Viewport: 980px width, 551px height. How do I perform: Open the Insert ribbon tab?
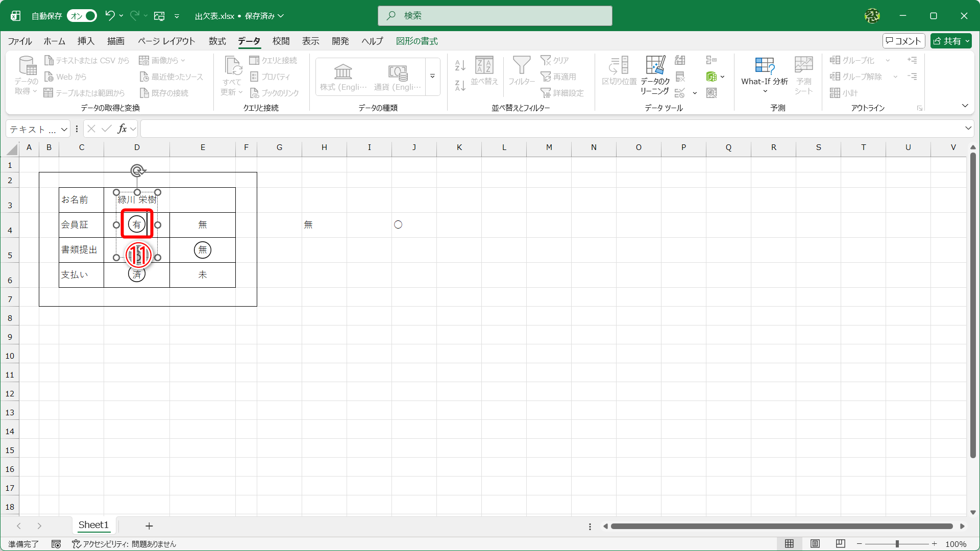(86, 41)
